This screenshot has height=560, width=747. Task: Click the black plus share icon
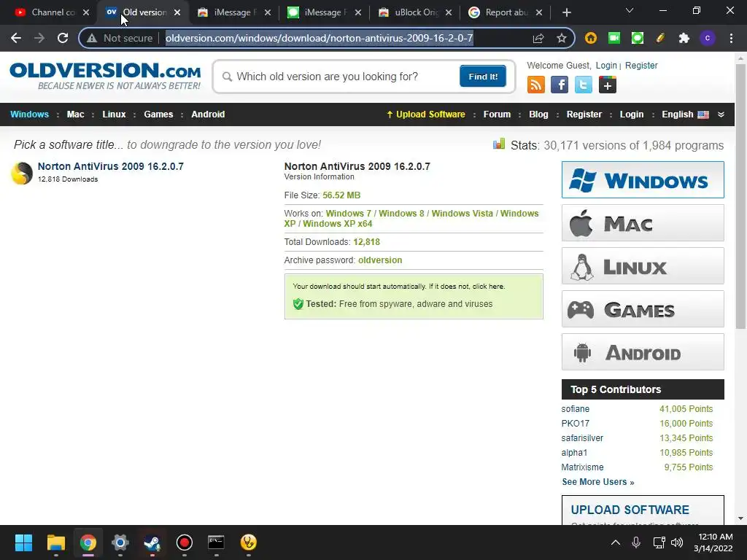[x=608, y=85]
